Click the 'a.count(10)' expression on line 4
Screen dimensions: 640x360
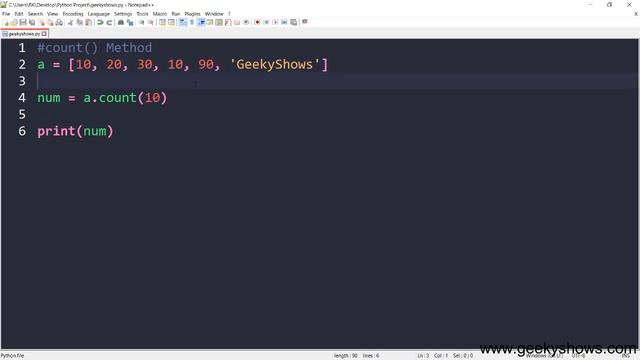[x=125, y=98]
